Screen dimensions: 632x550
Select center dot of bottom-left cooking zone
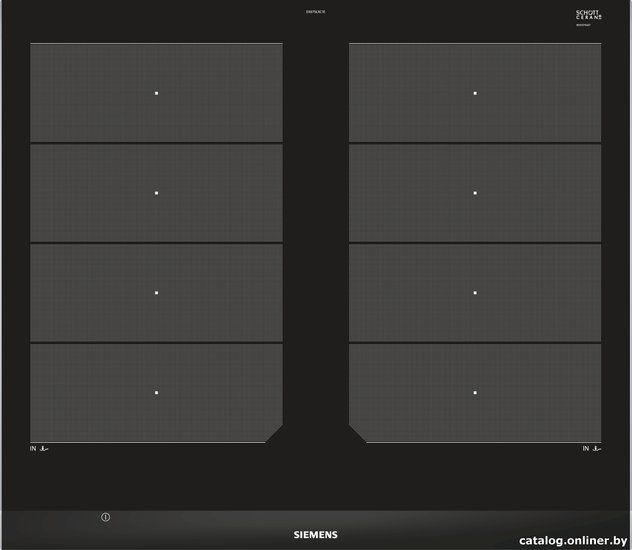tap(156, 392)
